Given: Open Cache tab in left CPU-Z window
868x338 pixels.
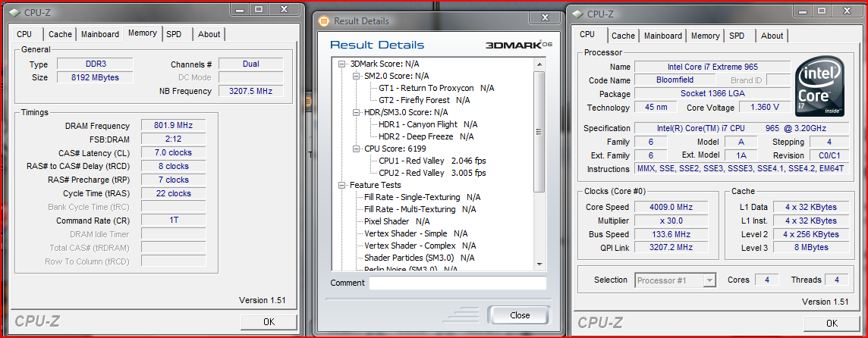Looking at the screenshot, I should click(x=60, y=34).
